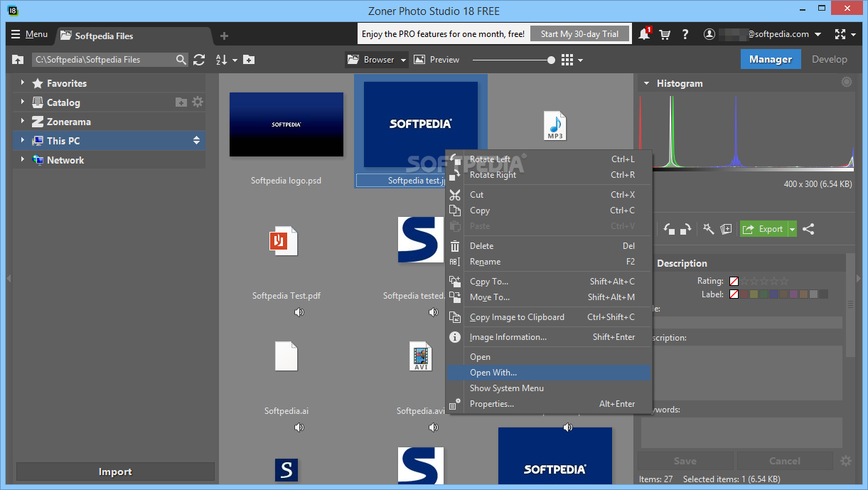
Task: Click Start My 30-day Trial button
Action: (579, 33)
